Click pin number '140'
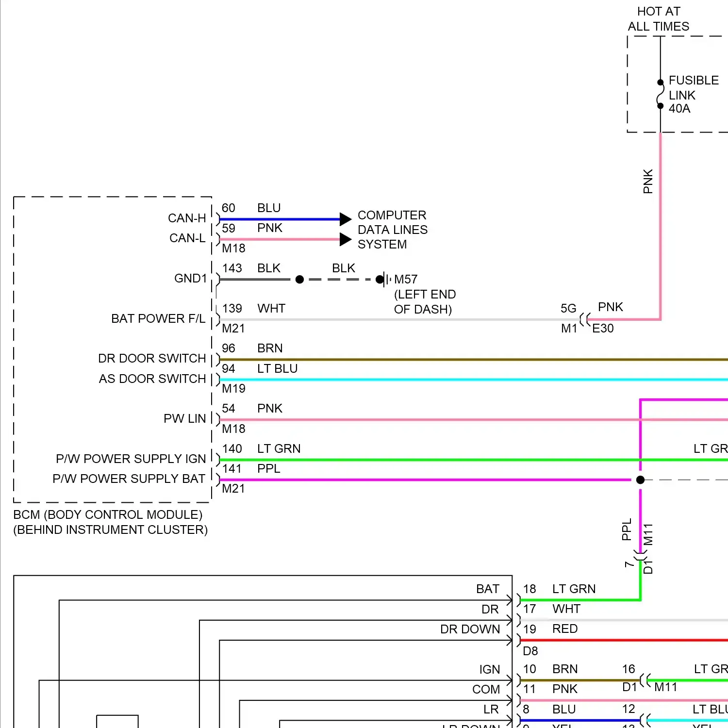This screenshot has width=728, height=728. [232, 449]
